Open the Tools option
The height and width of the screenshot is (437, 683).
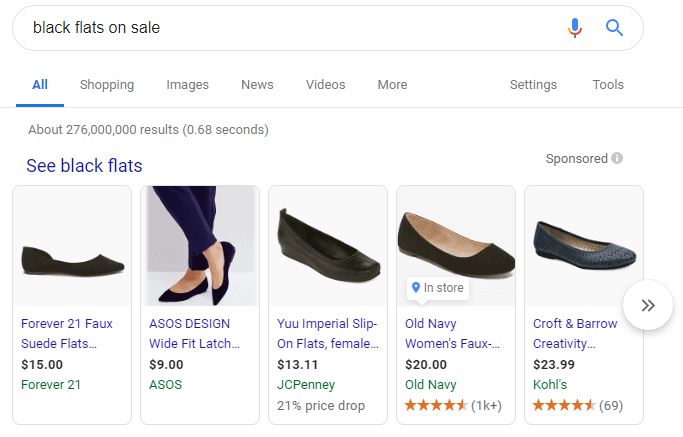(608, 85)
